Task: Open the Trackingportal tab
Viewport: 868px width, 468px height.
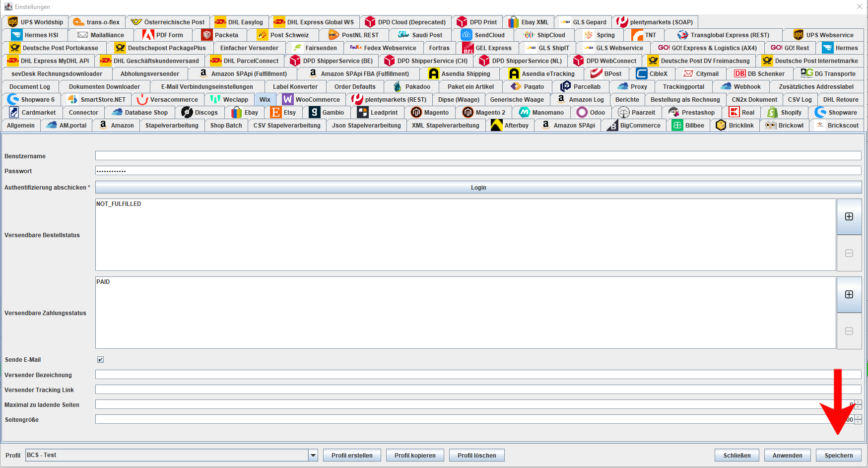Action: click(683, 86)
